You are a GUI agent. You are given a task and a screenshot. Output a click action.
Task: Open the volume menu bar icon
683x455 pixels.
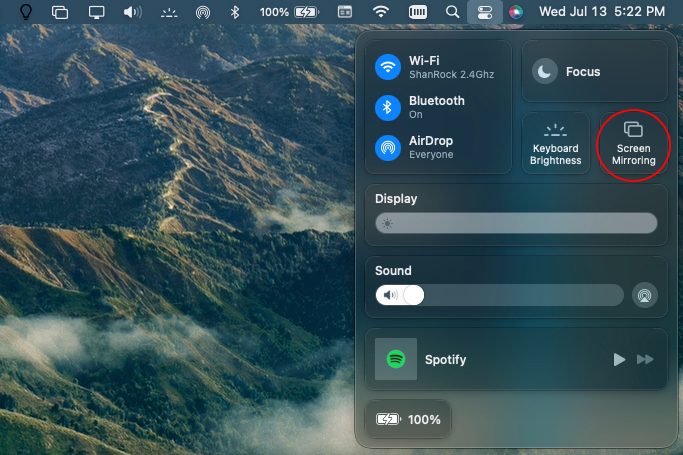132,12
